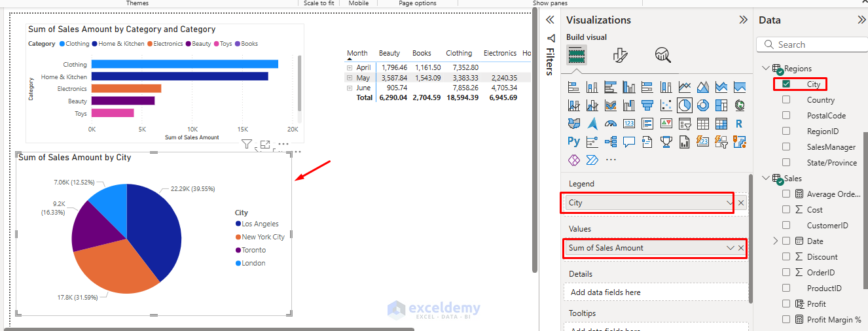Click the Search box in Data pane
Screen dimensions: 868x331
tap(812, 44)
